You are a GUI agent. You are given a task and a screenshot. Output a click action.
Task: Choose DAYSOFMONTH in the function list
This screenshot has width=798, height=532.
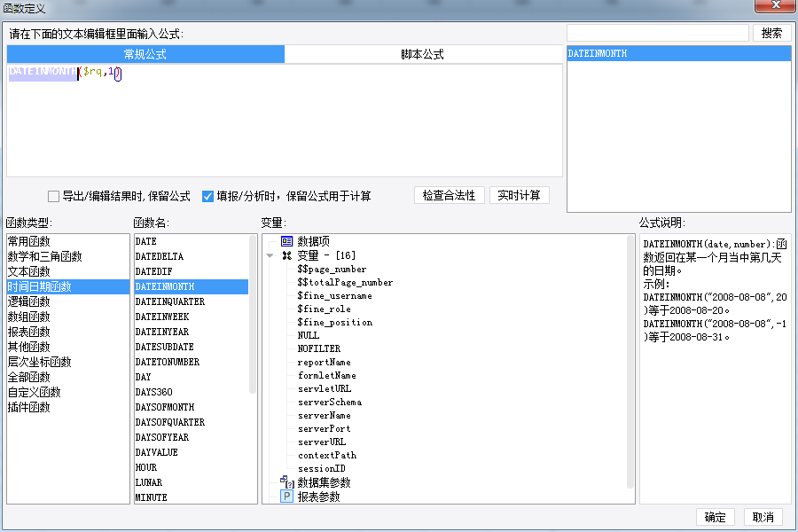coord(192,407)
